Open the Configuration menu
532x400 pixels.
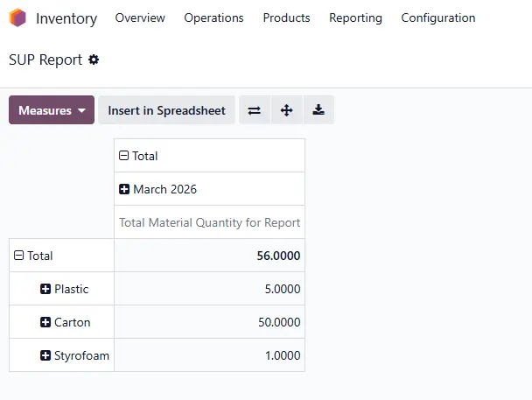tap(437, 18)
